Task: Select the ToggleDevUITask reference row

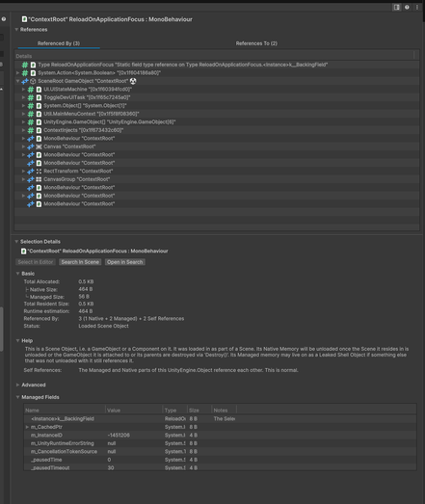Action: (217, 97)
